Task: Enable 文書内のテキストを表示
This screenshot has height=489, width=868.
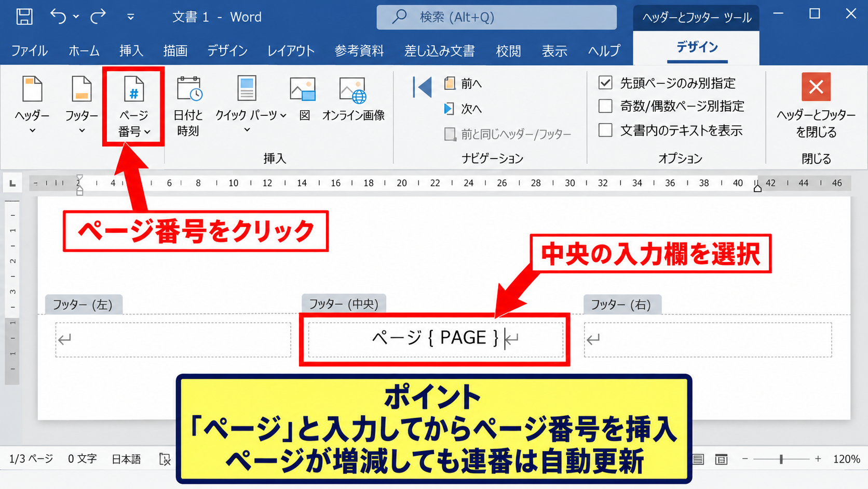Action: click(x=605, y=130)
